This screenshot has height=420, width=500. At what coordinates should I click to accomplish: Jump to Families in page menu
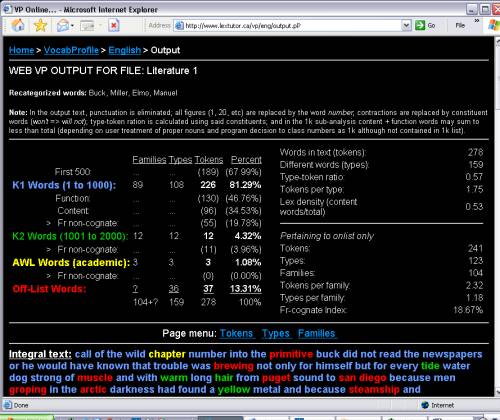316,333
